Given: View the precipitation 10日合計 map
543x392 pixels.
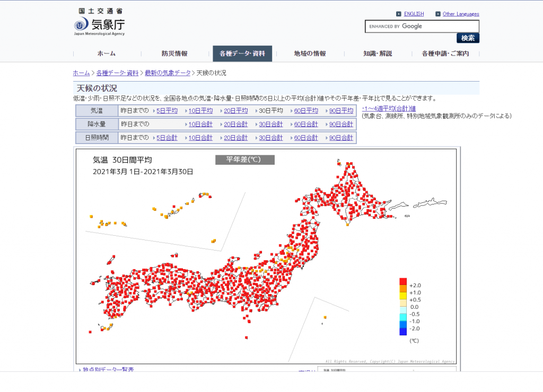Looking at the screenshot, I should pyautogui.click(x=200, y=124).
